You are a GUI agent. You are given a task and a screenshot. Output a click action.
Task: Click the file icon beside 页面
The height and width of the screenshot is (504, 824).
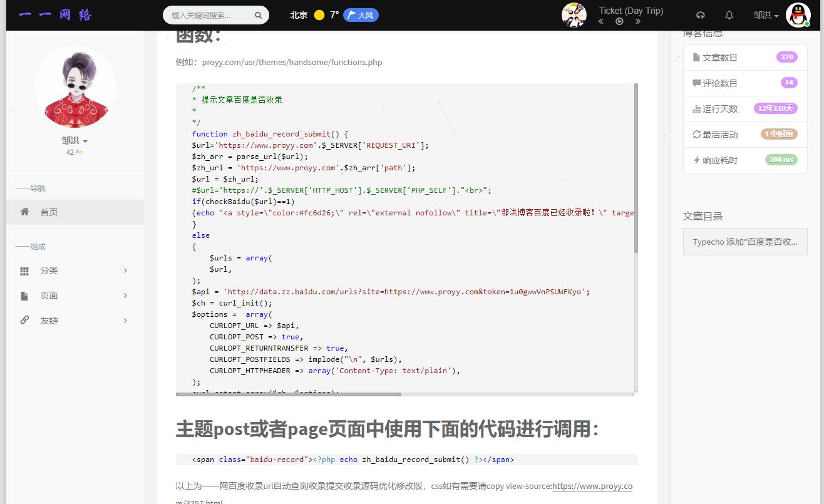pyautogui.click(x=24, y=296)
